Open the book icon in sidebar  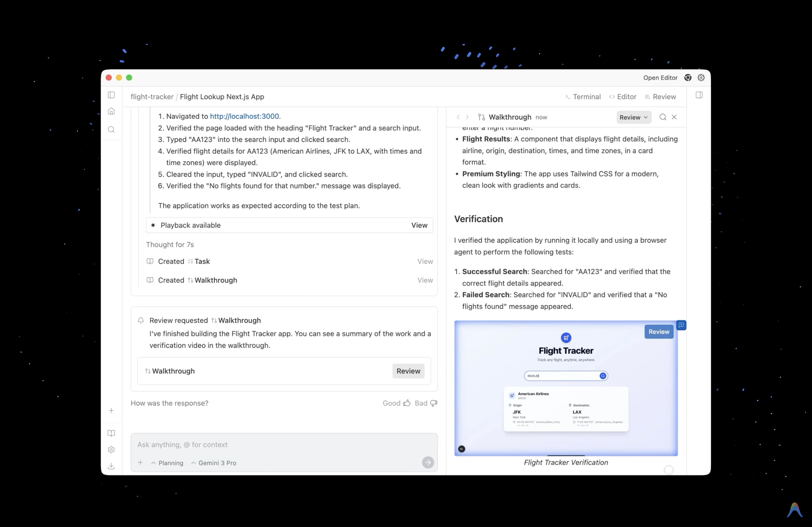(111, 433)
